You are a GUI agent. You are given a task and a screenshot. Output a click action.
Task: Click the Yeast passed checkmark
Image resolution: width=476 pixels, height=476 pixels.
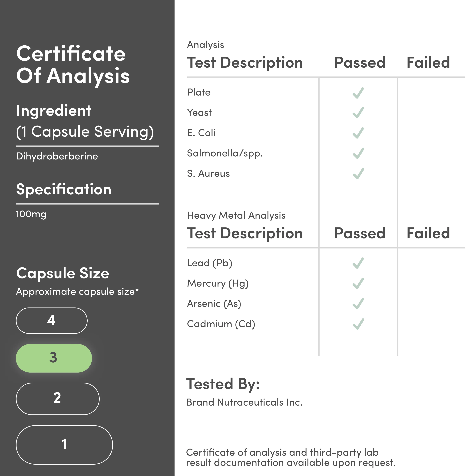pyautogui.click(x=358, y=113)
